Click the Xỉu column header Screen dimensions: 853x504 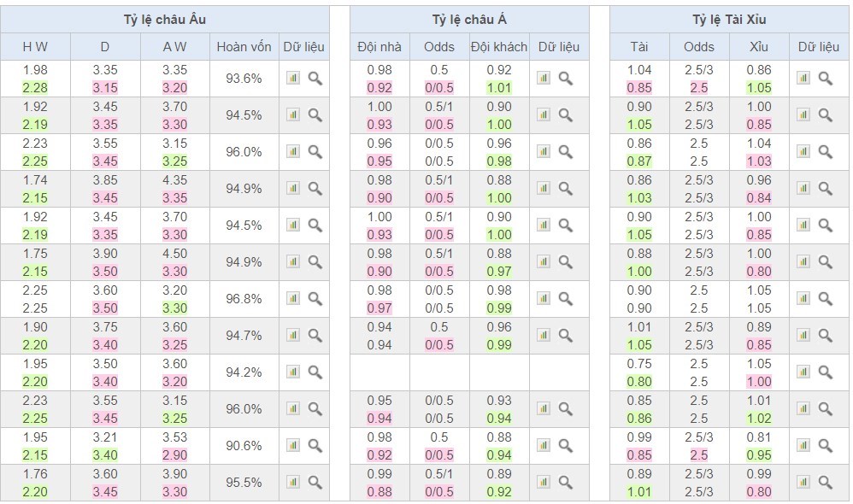(759, 47)
